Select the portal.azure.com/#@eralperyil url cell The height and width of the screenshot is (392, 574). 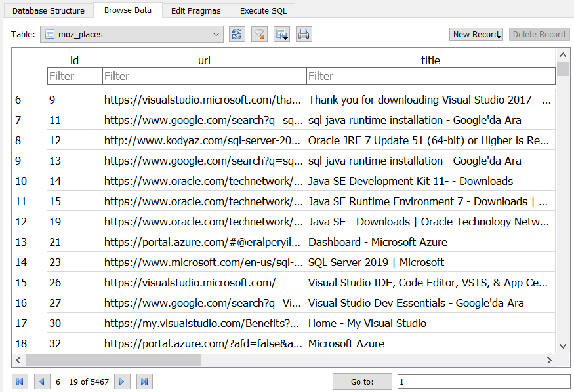click(x=204, y=242)
